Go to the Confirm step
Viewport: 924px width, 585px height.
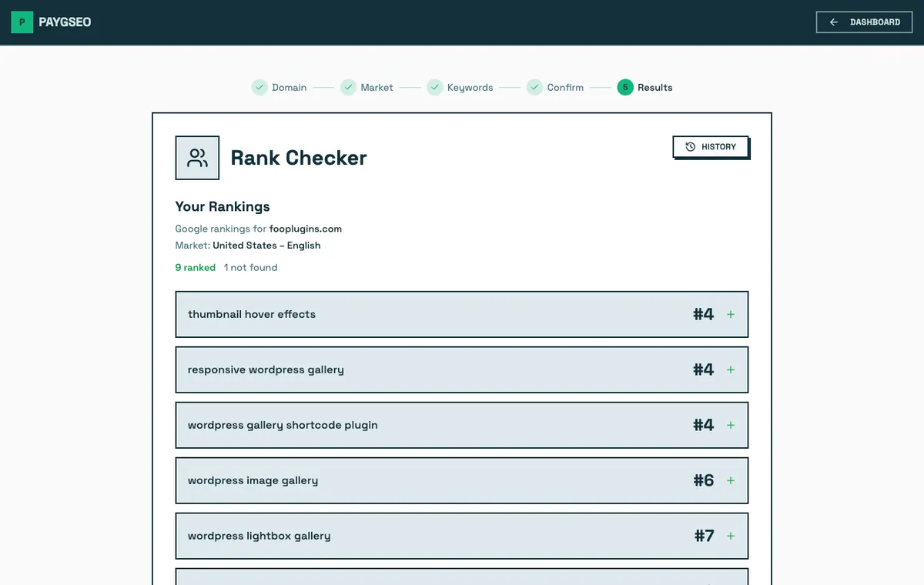pos(565,88)
